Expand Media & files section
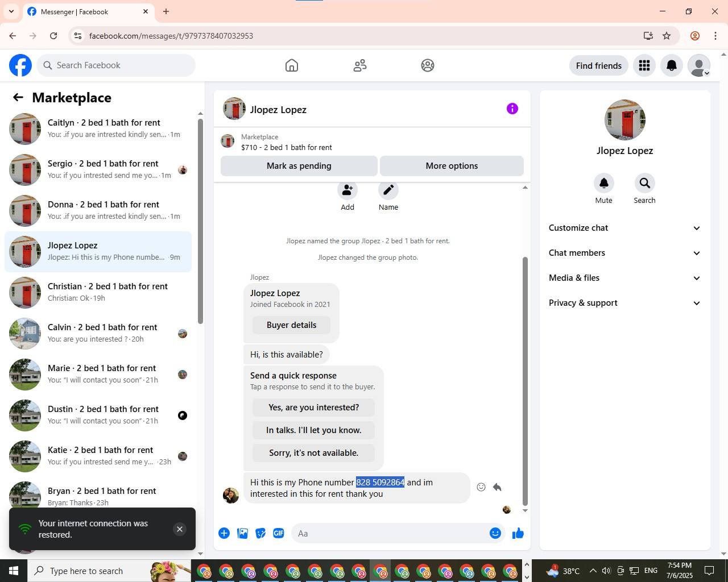728x582 pixels. click(x=625, y=278)
